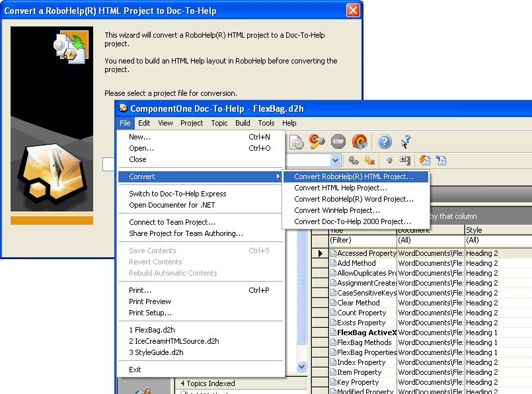Open the Edit menu
The image size is (532, 394).
(x=144, y=123)
